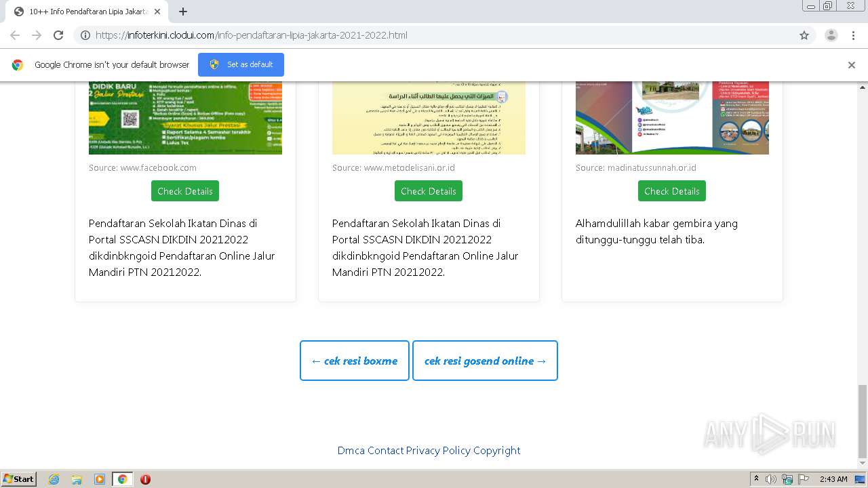Set Chrome as default browser
Image resolution: width=868 pixels, height=488 pixels.
[241, 64]
